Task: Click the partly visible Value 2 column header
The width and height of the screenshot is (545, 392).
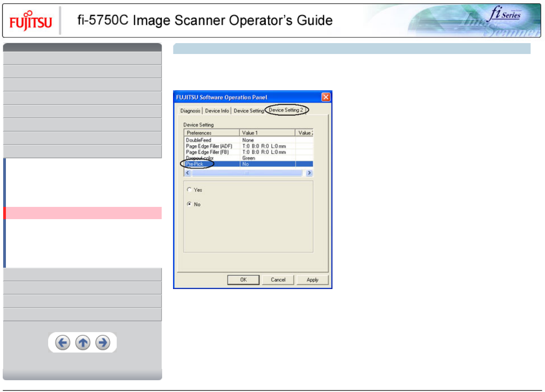Action: coord(304,133)
